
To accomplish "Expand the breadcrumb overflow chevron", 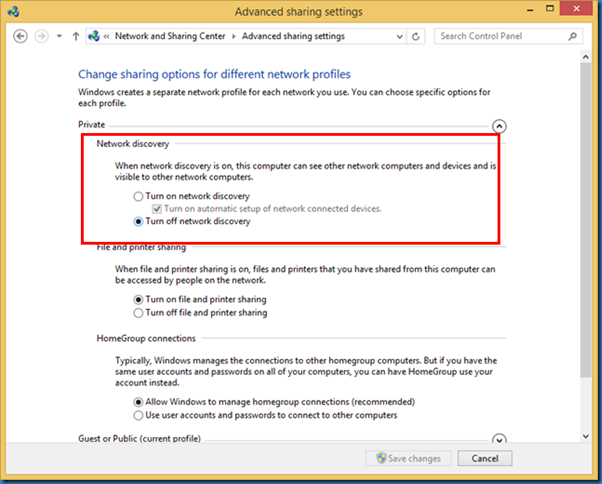I will 106,36.
